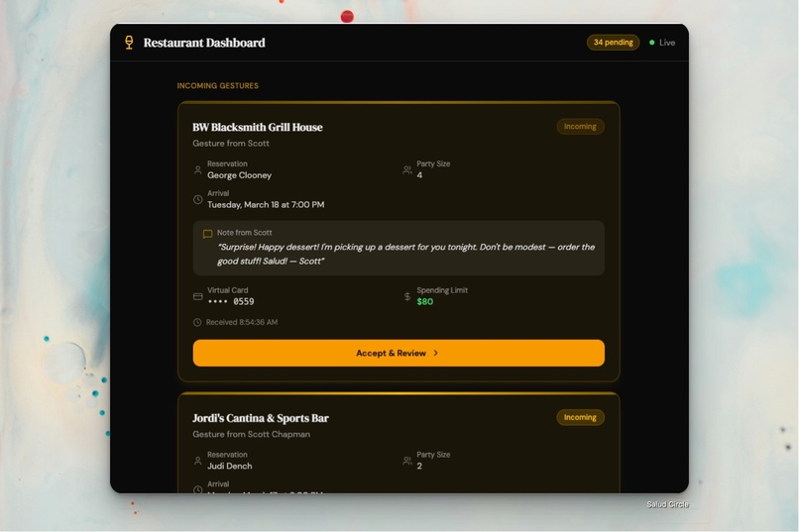Click party size icon next to 4
The height and width of the screenshot is (532, 799).
click(407, 169)
